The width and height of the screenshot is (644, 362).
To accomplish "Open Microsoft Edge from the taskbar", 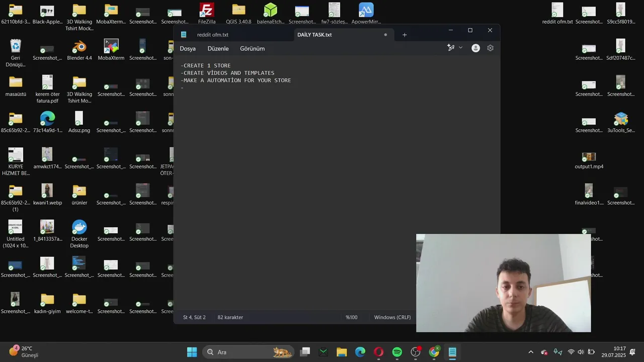I will tap(360, 352).
